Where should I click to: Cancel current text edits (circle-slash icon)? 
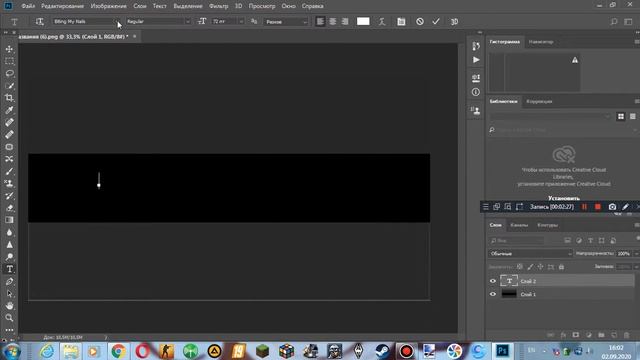420,22
